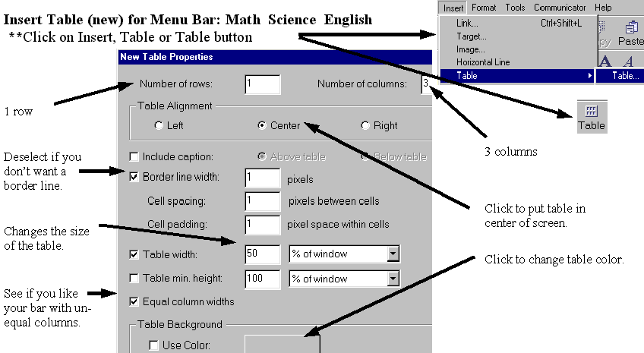644x353 pixels.
Task: Toggle the Equal column widths checkbox
Action: 134,301
